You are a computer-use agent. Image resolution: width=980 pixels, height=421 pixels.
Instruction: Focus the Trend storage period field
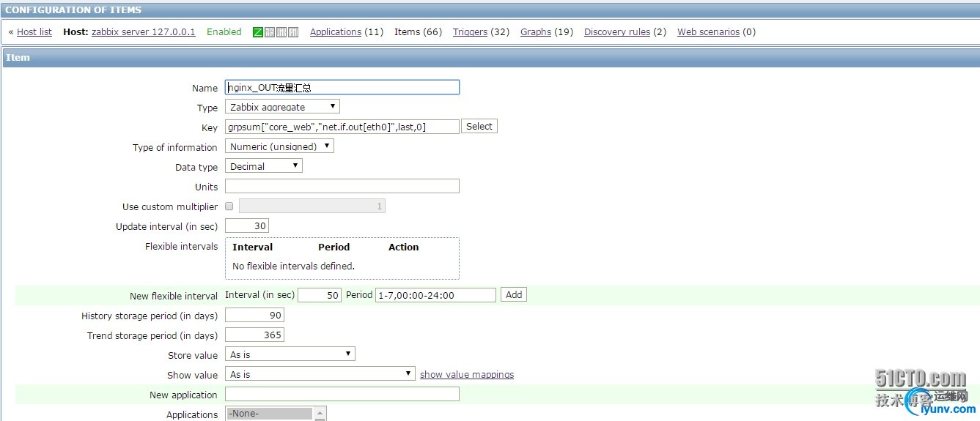click(x=254, y=335)
